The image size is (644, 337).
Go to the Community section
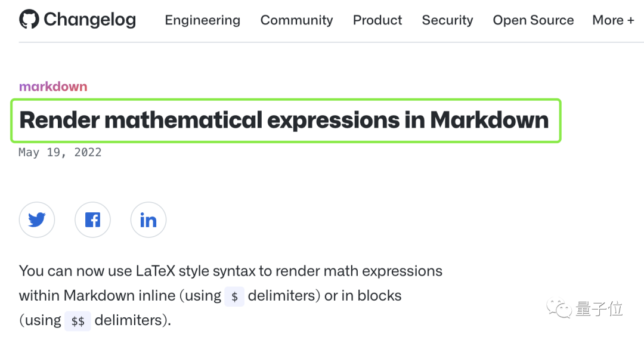(296, 20)
